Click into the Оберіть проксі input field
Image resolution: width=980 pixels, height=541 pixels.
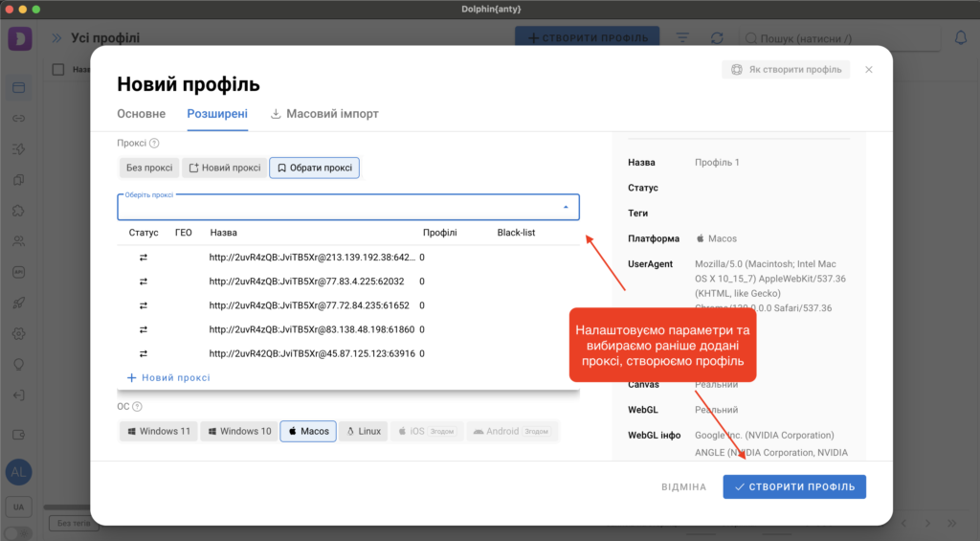335,208
